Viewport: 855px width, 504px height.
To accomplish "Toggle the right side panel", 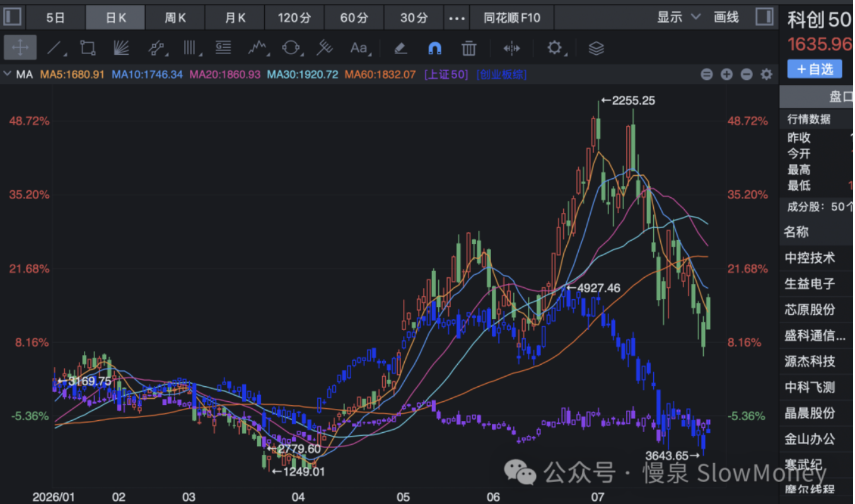I will point(765,17).
